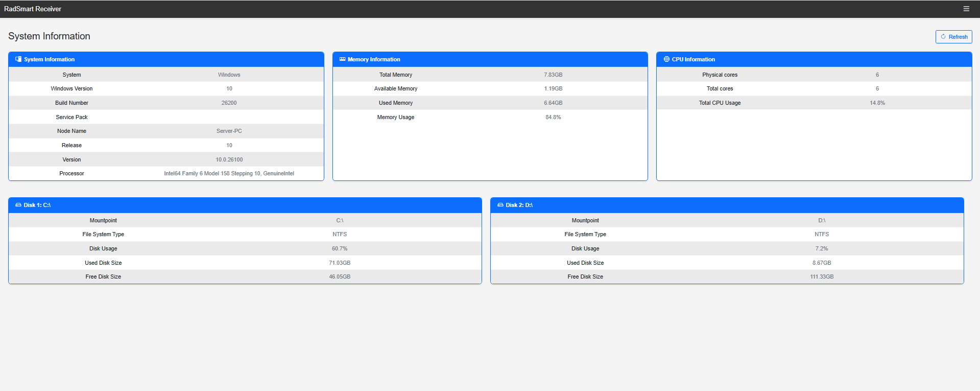Click the Disk 1: C:\ drive icon
This screenshot has height=391, width=980.
point(18,205)
